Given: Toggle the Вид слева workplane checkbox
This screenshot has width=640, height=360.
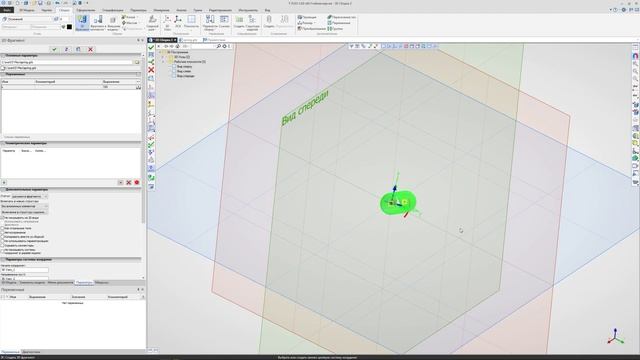Looking at the screenshot, I should coord(174,71).
